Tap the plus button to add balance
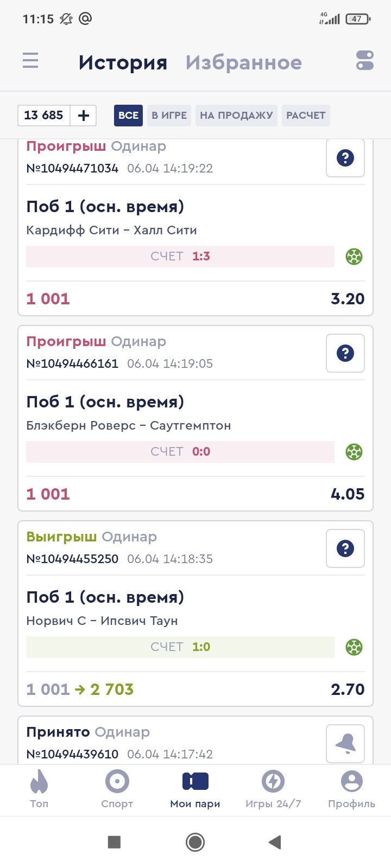The height and width of the screenshot is (868, 391). pos(84,115)
